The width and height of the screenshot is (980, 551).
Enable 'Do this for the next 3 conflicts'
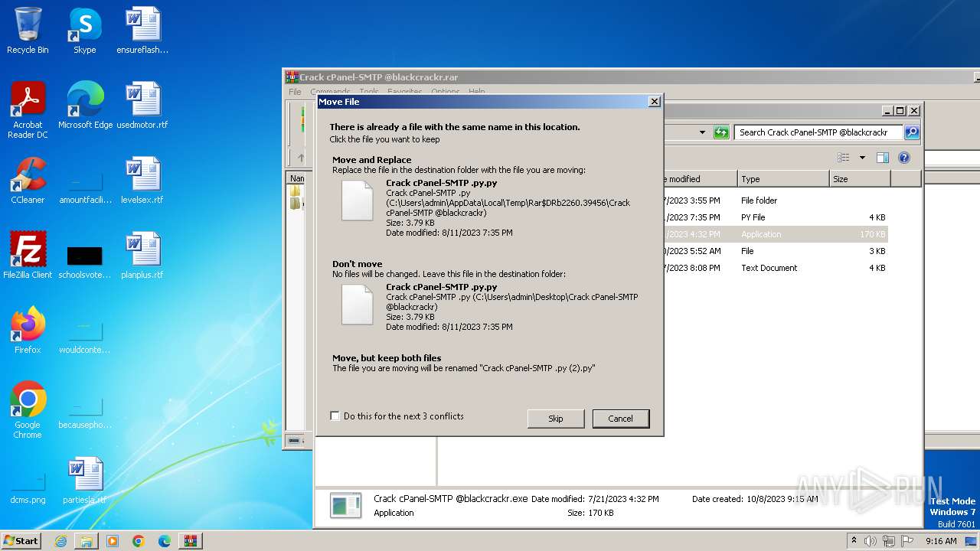pyautogui.click(x=335, y=416)
